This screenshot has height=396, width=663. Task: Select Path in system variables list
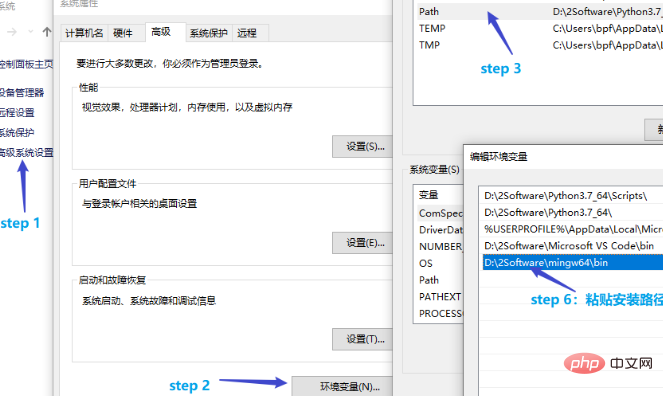point(440,280)
